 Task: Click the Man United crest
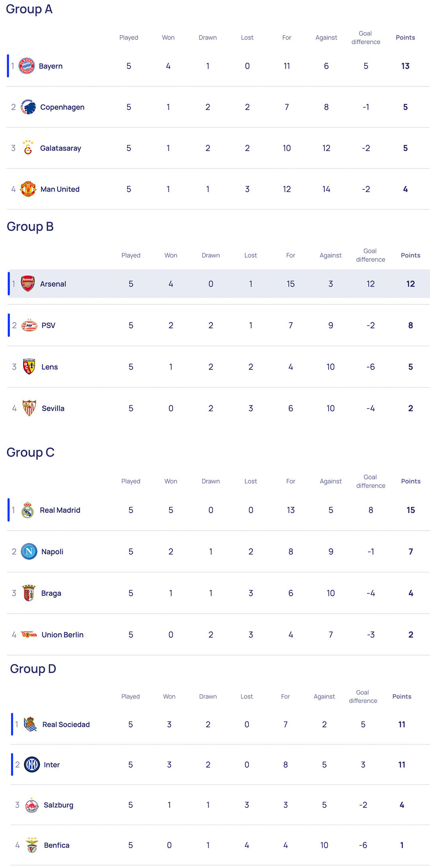click(28, 189)
